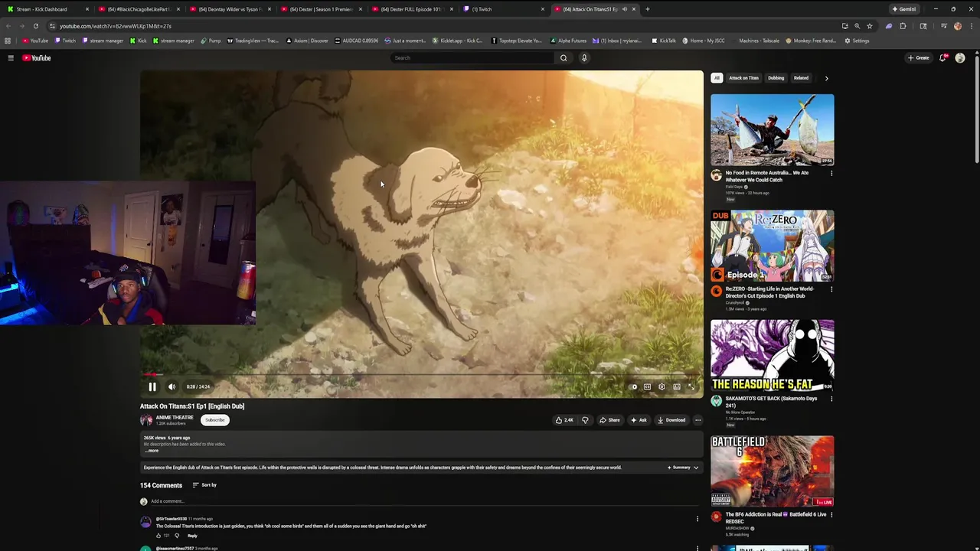This screenshot has width=980, height=551.
Task: Open options for Re:ZERO video
Action: pyautogui.click(x=831, y=289)
